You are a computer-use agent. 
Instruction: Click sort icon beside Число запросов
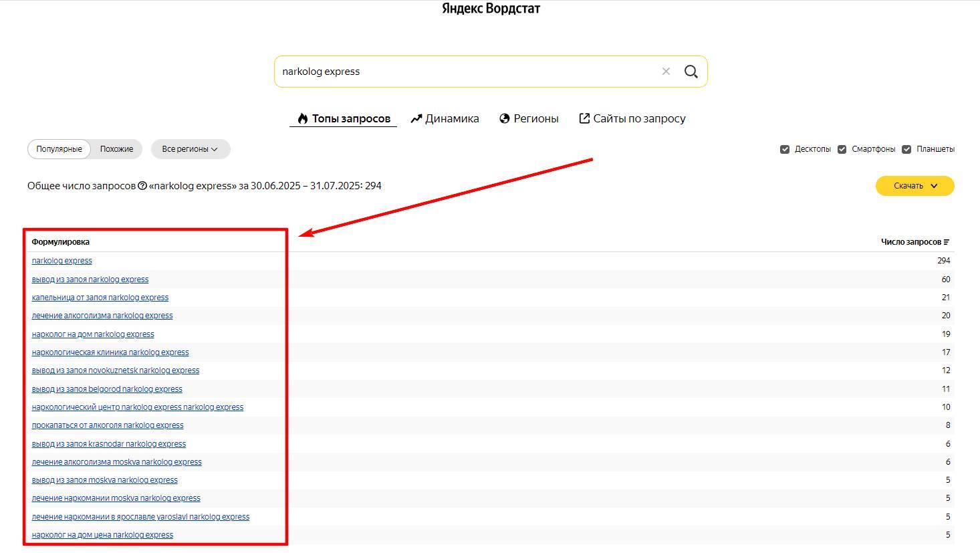947,242
